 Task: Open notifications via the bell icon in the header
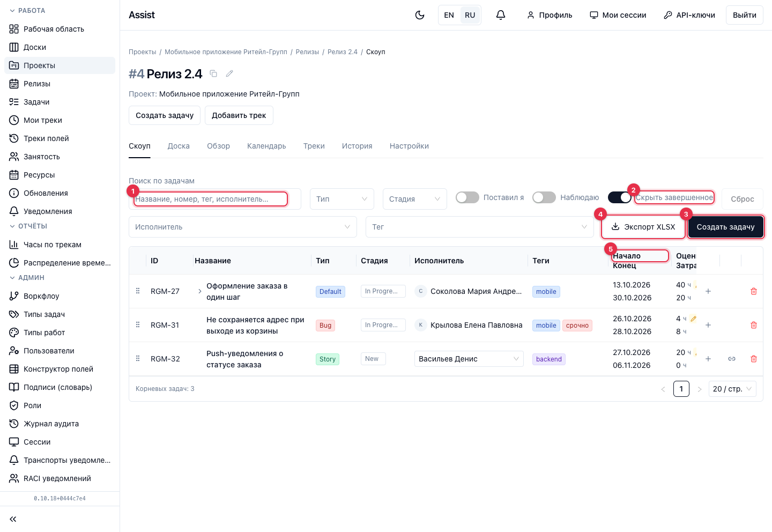(501, 15)
